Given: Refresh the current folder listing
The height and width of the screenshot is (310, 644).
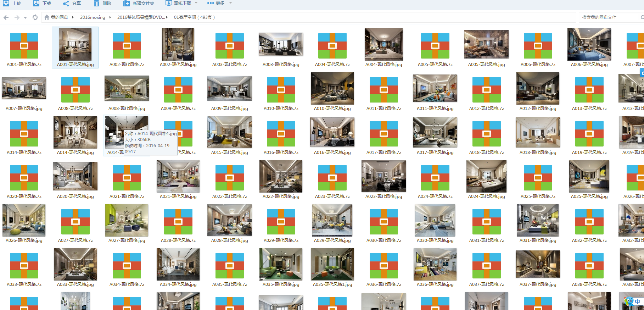Looking at the screenshot, I should tap(35, 17).
